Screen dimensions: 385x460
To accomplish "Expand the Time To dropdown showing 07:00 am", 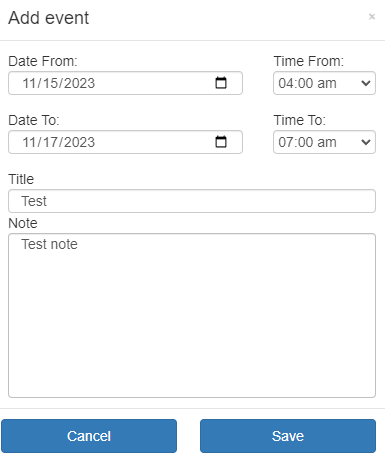I will [324, 142].
